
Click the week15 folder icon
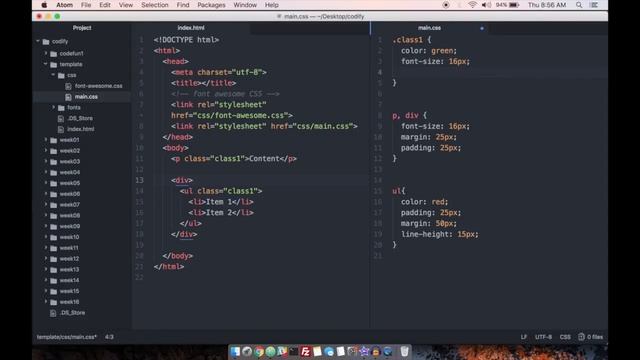pos(53,291)
